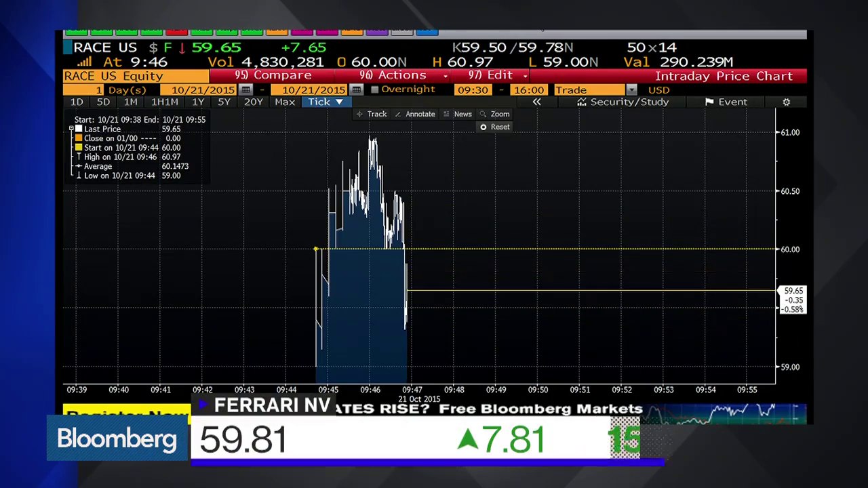Edit the 16:00 end time field
Image resolution: width=868 pixels, height=488 pixels.
point(528,89)
